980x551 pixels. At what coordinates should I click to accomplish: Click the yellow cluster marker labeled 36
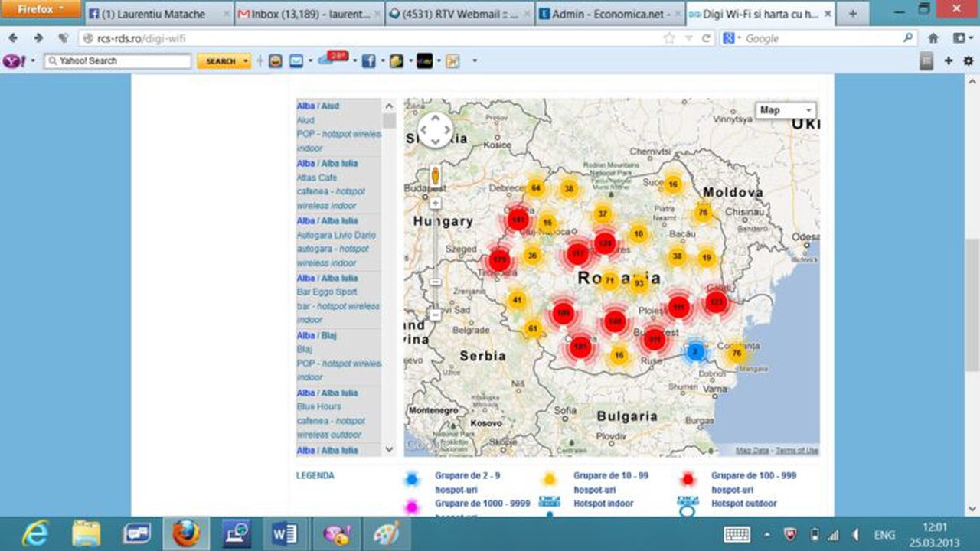(x=532, y=256)
